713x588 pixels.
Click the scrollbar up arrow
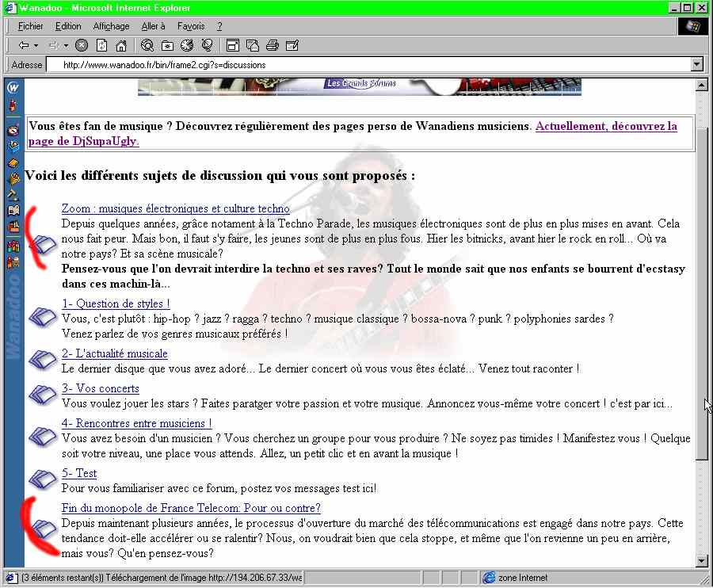click(x=702, y=85)
